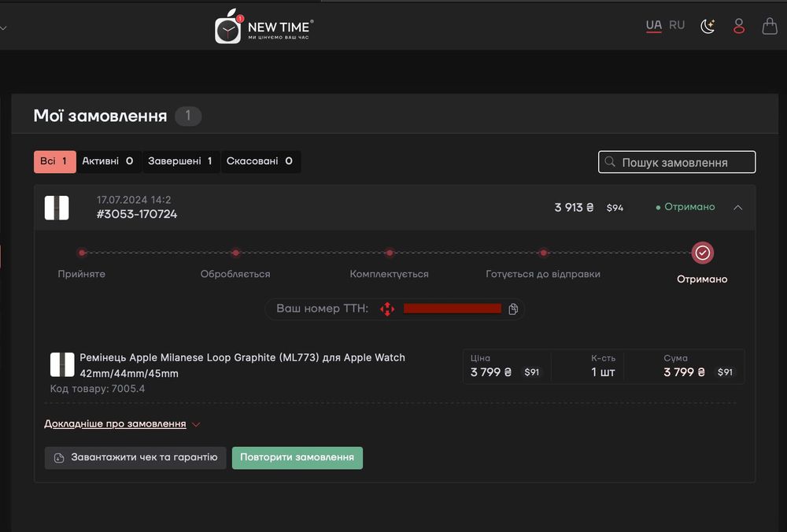Image resolution: width=787 pixels, height=532 pixels.
Task: Open the top-left collapsed menu chevron
Action: coord(3,28)
